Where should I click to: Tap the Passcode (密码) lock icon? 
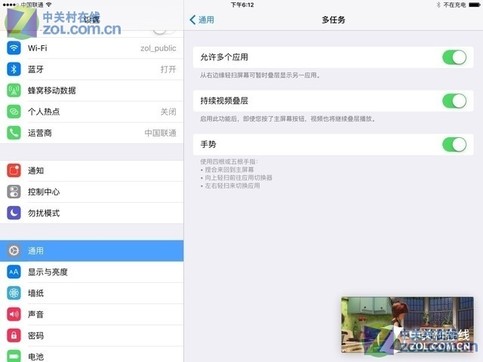click(14, 336)
